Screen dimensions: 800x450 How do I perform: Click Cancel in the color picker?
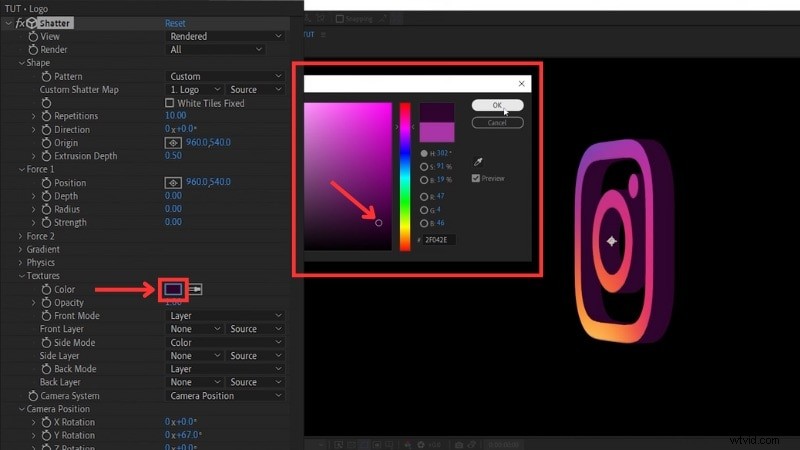(497, 123)
